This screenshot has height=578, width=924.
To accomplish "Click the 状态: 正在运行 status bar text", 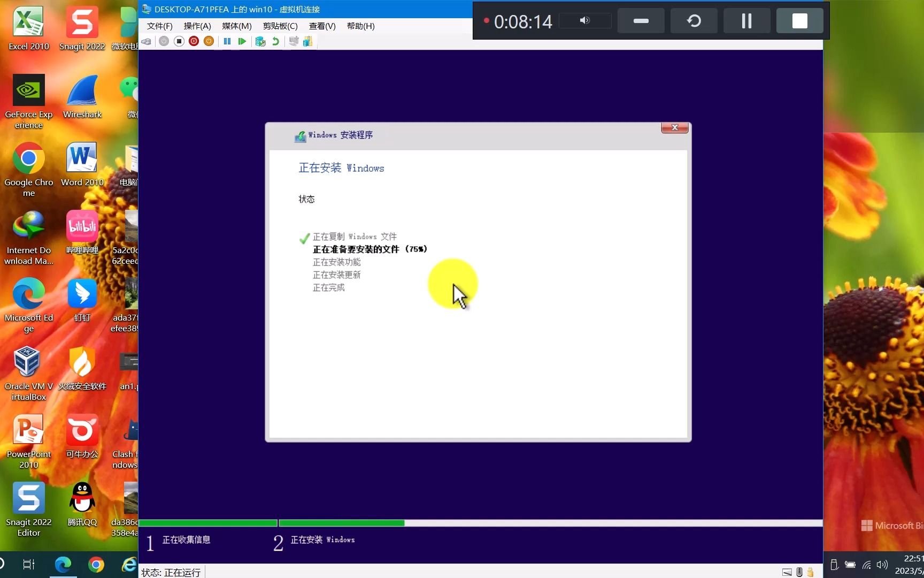I will coord(171,572).
